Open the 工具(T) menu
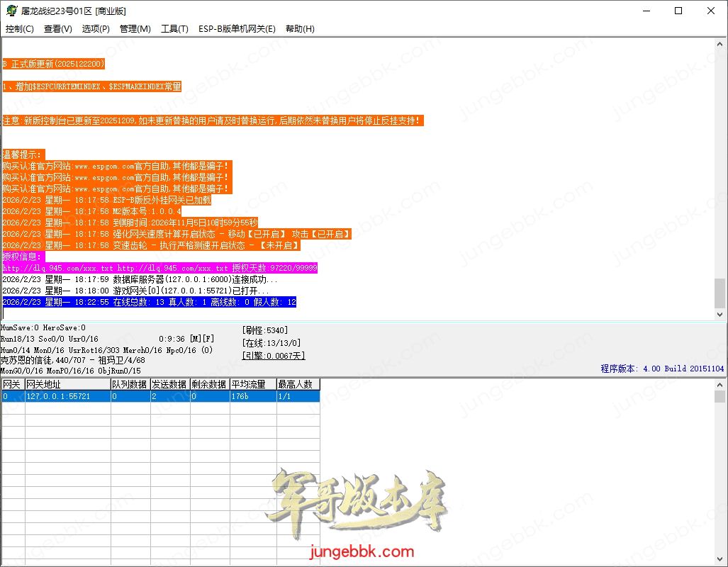728x567 pixels. pyautogui.click(x=174, y=29)
